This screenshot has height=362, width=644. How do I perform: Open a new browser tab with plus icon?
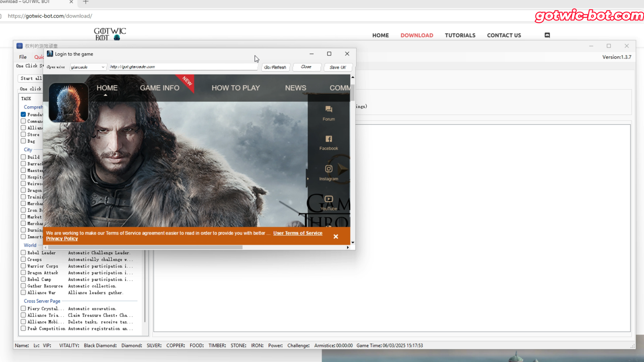85,2
